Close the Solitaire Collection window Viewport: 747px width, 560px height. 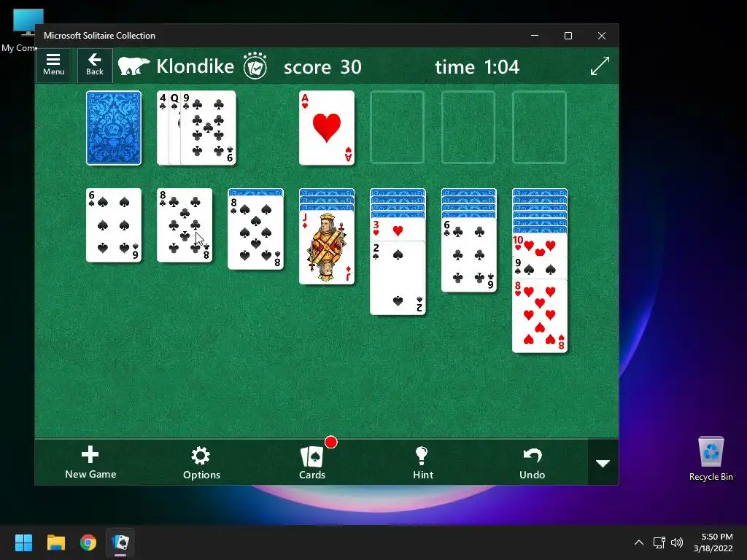(x=602, y=36)
